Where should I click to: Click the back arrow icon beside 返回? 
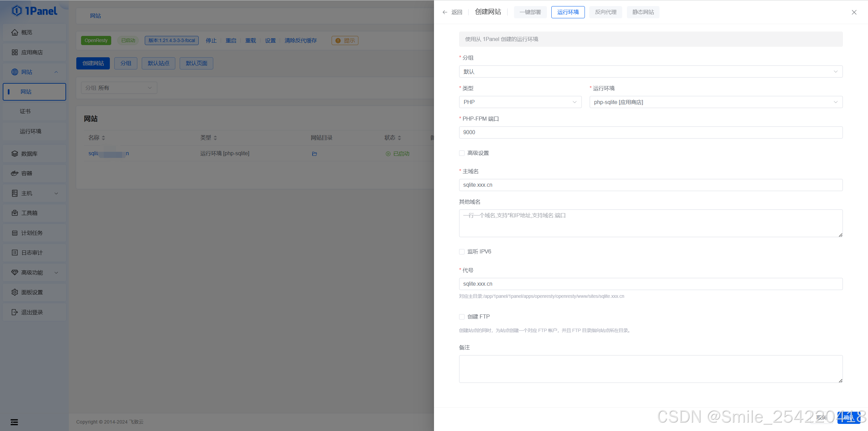point(445,12)
